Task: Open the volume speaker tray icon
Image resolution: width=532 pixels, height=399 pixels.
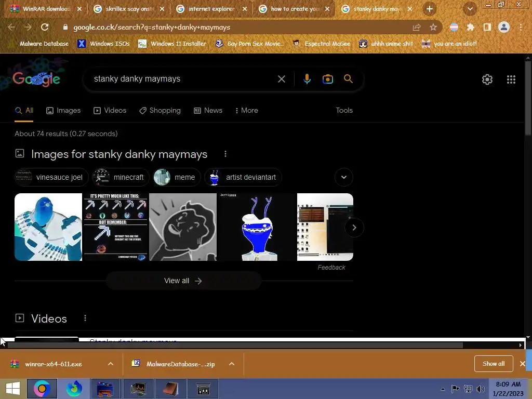Action: pyautogui.click(x=481, y=389)
